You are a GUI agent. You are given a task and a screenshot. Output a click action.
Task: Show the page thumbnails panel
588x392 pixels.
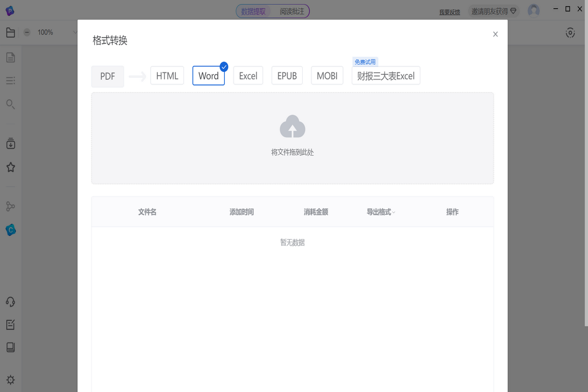click(x=10, y=57)
